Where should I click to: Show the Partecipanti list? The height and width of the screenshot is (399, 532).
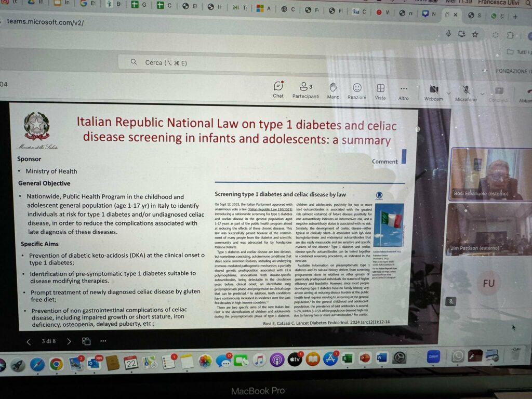[x=305, y=89]
